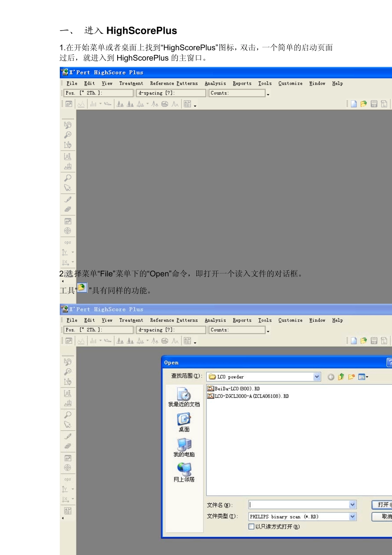Screen dimensions: 392x555
Task: Click the globe icon in lower horizontal toolbar
Action: (165, 341)
